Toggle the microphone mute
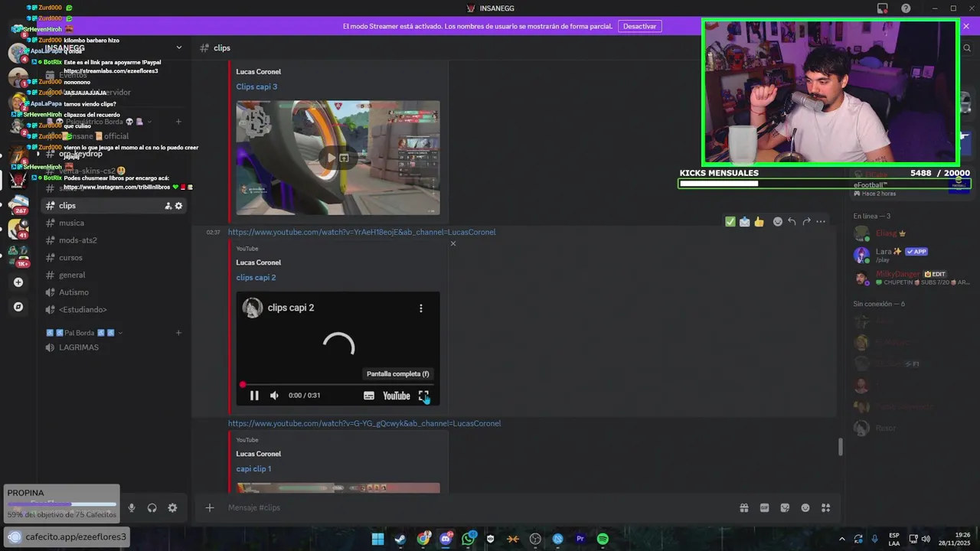The height and width of the screenshot is (551, 980). tap(132, 508)
